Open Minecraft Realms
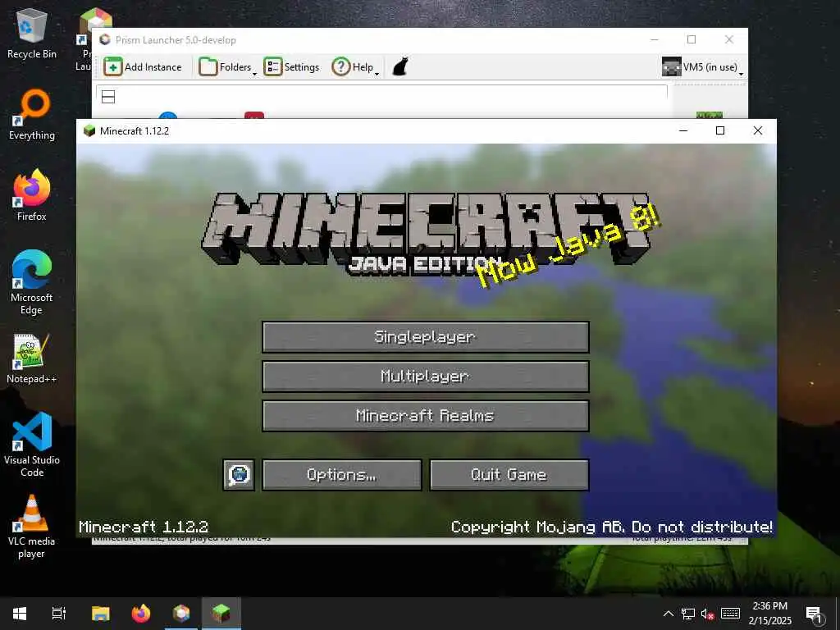Image resolution: width=840 pixels, height=630 pixels. click(x=426, y=416)
